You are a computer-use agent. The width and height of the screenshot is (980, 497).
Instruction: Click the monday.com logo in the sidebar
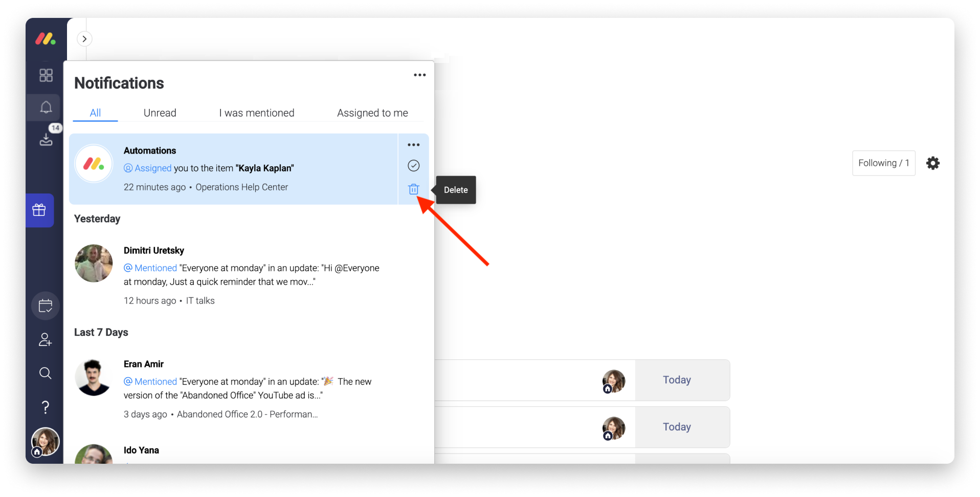[x=46, y=39]
